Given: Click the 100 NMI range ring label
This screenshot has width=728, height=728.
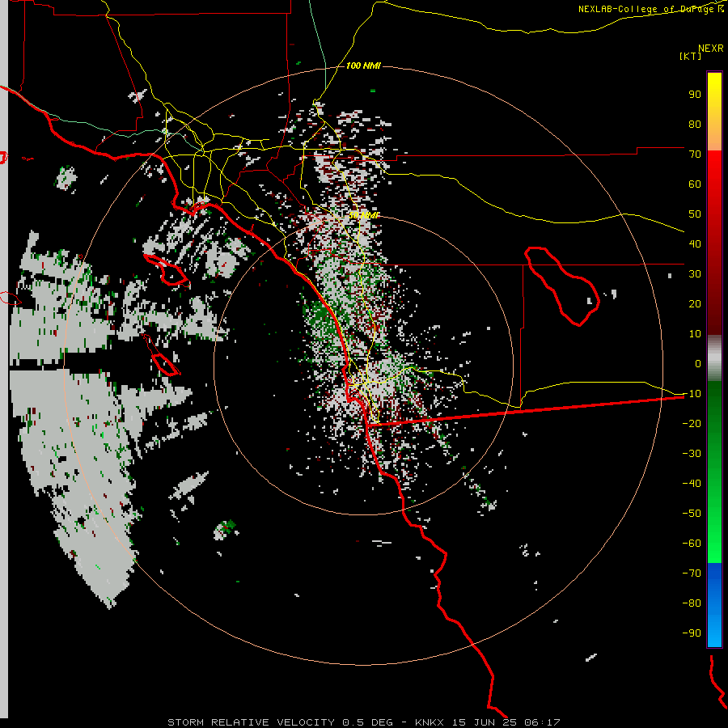Looking at the screenshot, I should tap(363, 66).
